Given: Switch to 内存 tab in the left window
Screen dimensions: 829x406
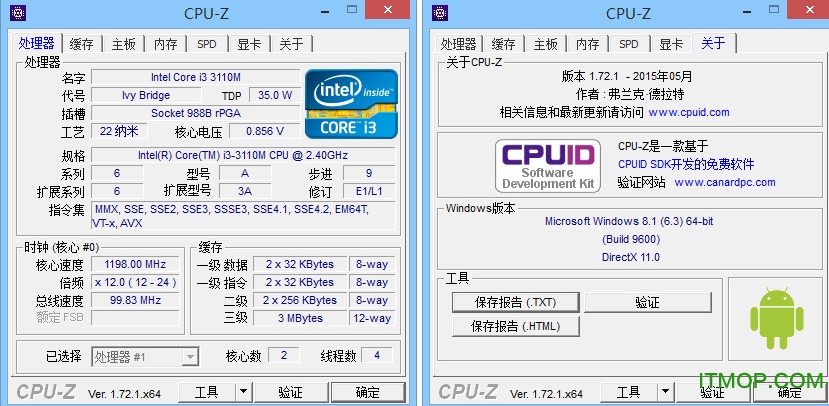Looking at the screenshot, I should click(165, 44).
